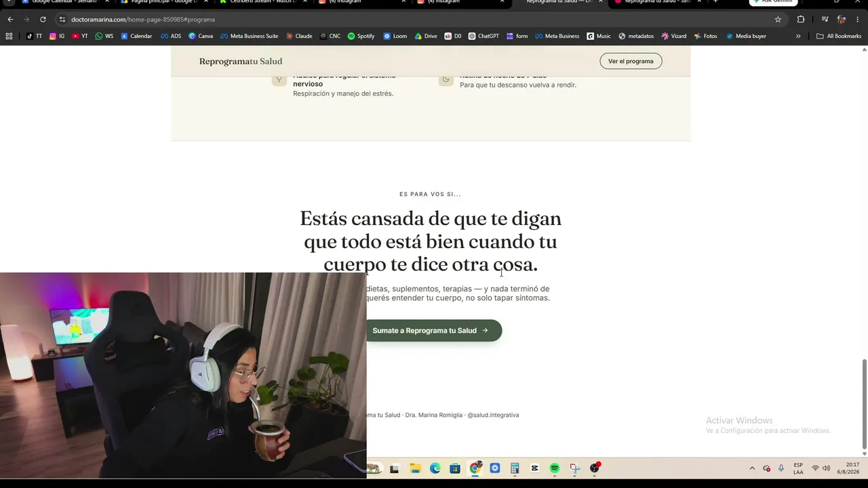Reload the page with the refresh icon

point(43,20)
